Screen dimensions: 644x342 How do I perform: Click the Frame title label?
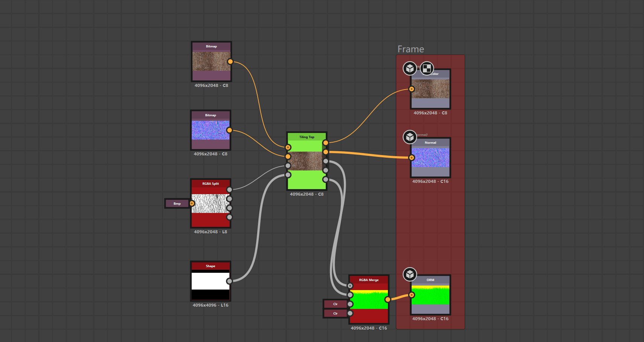coord(411,49)
